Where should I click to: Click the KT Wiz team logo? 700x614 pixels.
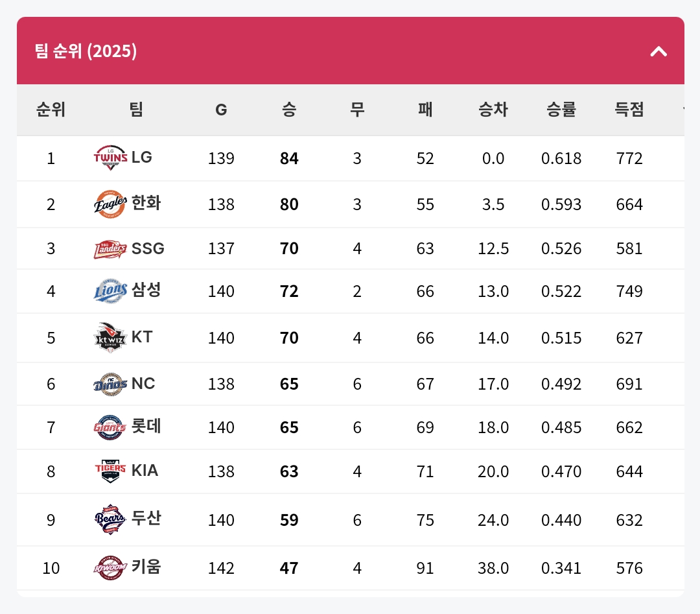[110, 338]
